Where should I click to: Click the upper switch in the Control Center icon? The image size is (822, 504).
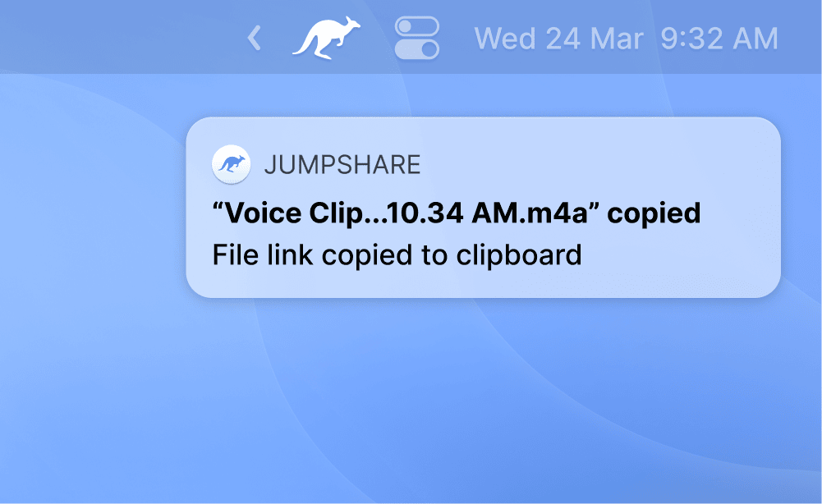417,27
